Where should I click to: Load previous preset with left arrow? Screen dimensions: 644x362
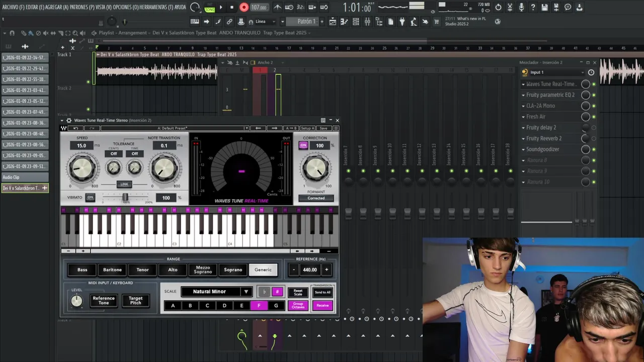(258, 128)
